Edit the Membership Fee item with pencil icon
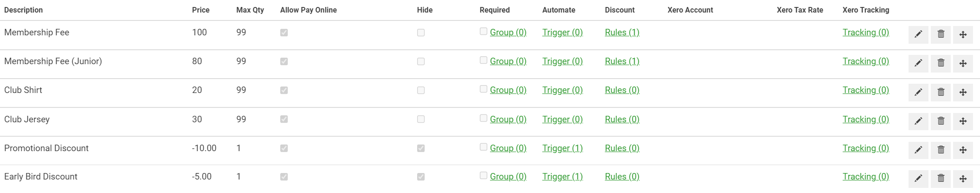The image size is (980, 193). [x=918, y=34]
